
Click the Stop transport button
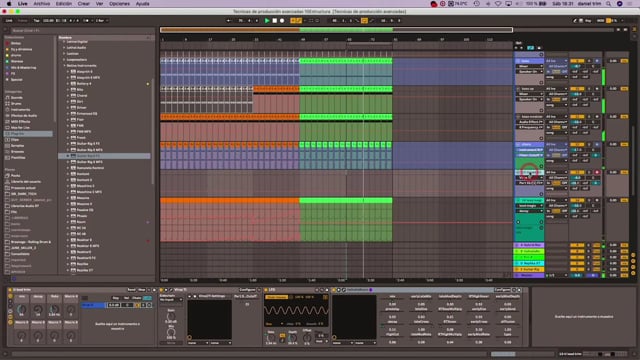click(x=275, y=20)
